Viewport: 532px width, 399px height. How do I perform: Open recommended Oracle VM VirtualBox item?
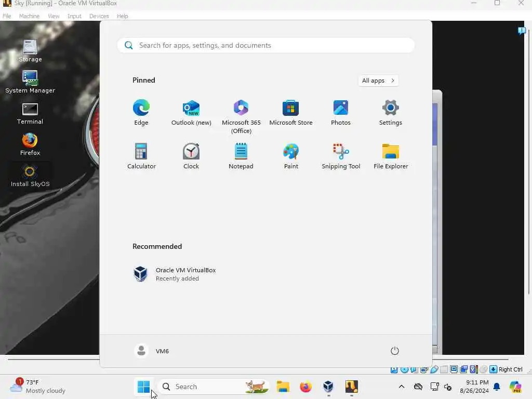tap(175, 274)
